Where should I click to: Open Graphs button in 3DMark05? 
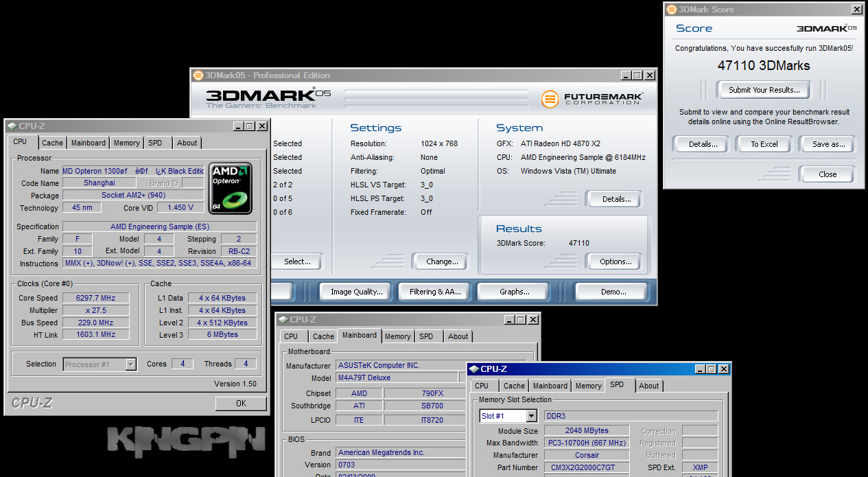click(514, 292)
